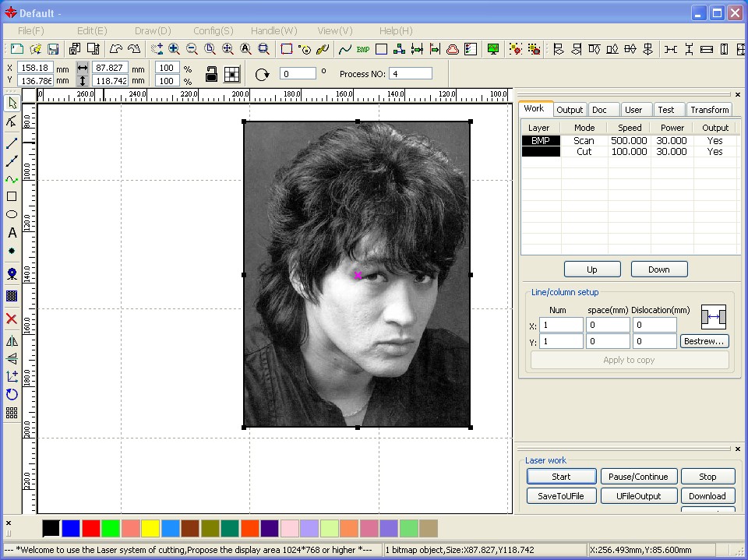Click the red X delete tool
748x560 pixels.
coord(12,319)
